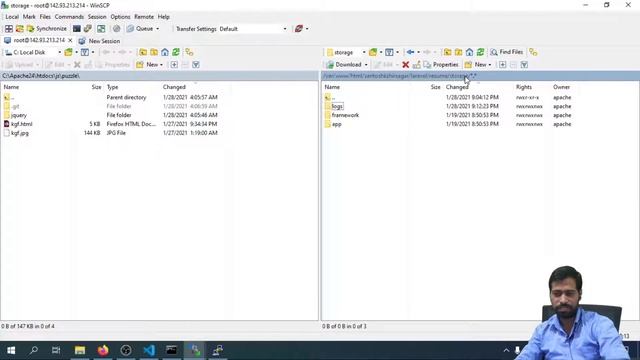
Task: Open the New Session tab
Action: click(x=99, y=41)
